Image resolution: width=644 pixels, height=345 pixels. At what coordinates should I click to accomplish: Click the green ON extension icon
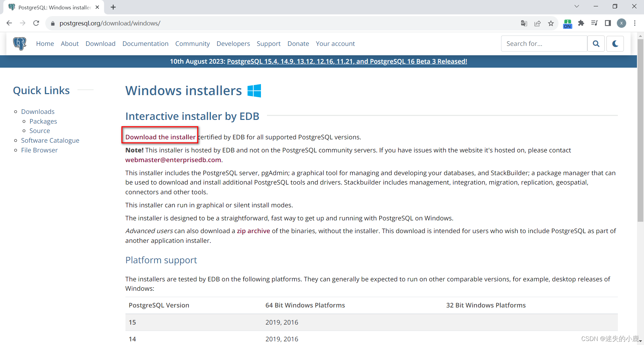coord(568,23)
